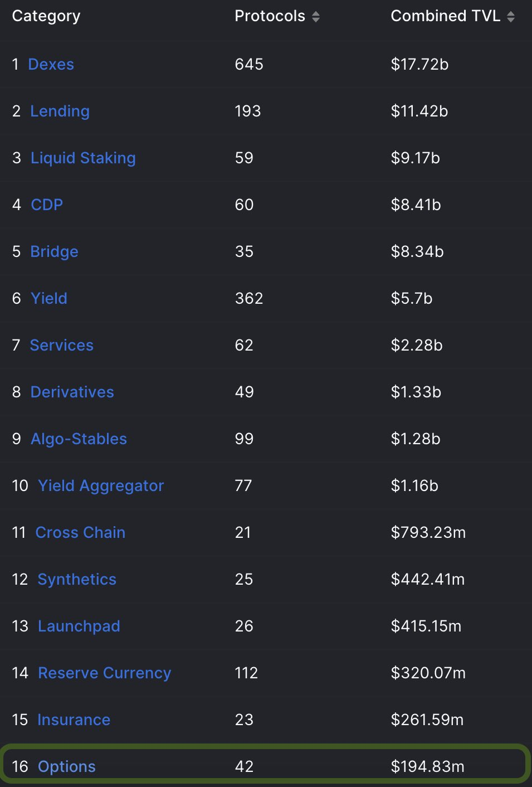Screen dimensions: 532x787
Task: Click the Reserve Currency link
Action: (104, 673)
